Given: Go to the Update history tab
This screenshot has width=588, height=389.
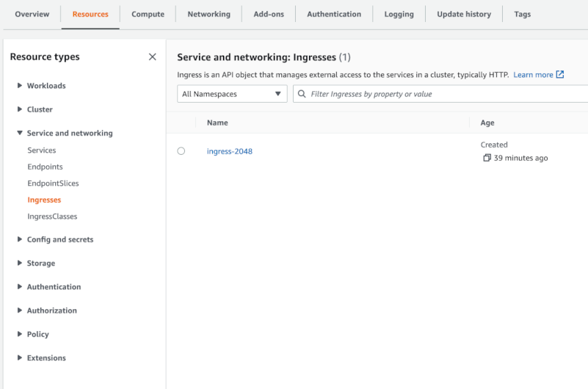Looking at the screenshot, I should [x=464, y=14].
